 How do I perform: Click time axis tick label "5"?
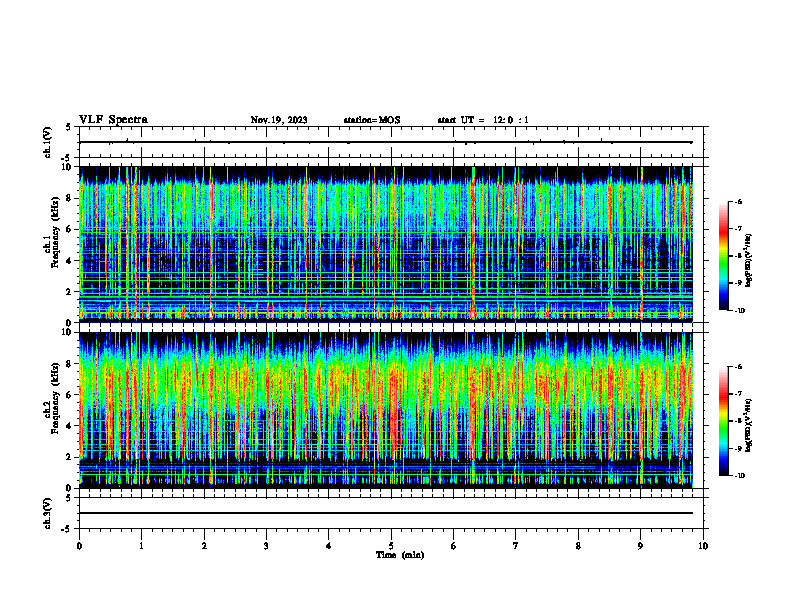(x=391, y=546)
